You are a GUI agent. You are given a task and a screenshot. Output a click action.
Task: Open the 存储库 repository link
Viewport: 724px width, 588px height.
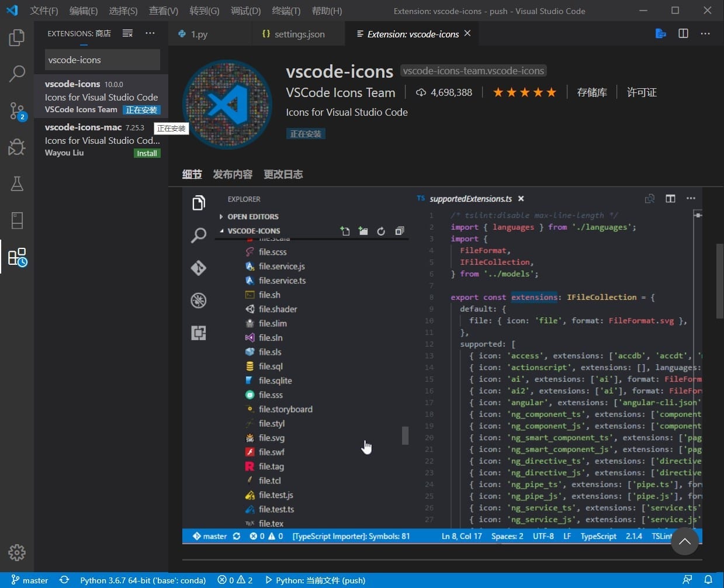(x=591, y=92)
